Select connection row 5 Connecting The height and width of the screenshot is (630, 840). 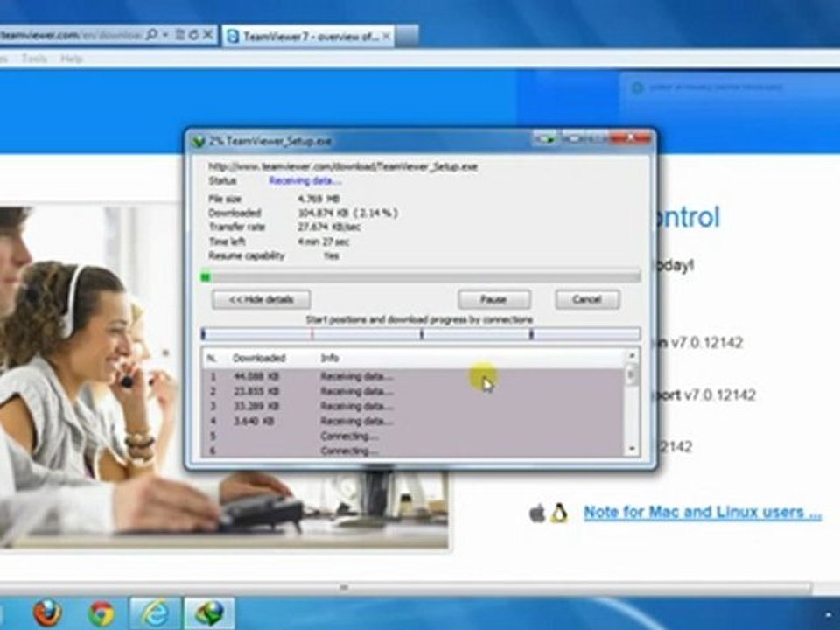pos(413,436)
